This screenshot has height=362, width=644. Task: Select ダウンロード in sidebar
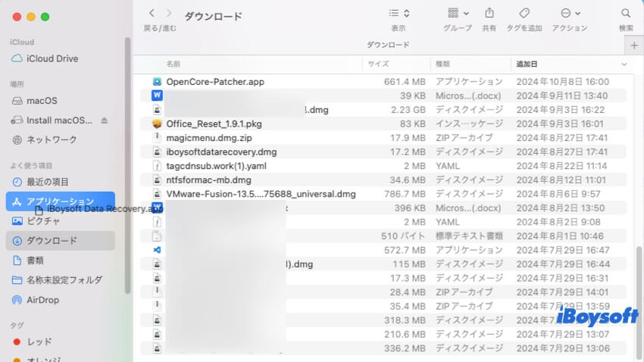61,241
